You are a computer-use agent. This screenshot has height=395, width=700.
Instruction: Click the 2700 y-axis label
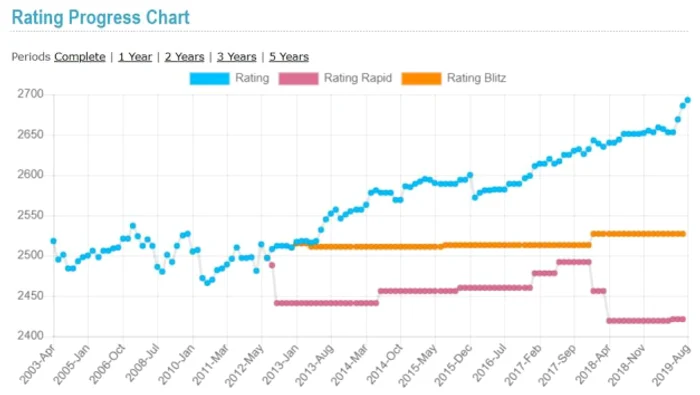click(30, 94)
